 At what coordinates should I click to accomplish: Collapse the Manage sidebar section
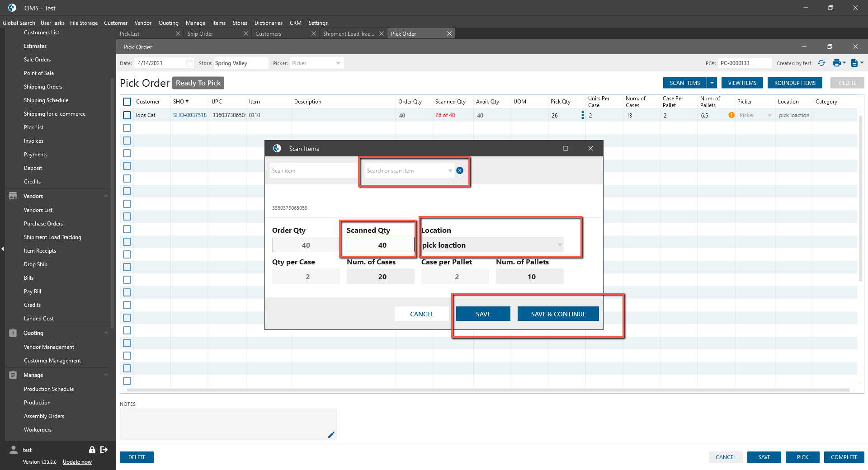pos(106,375)
